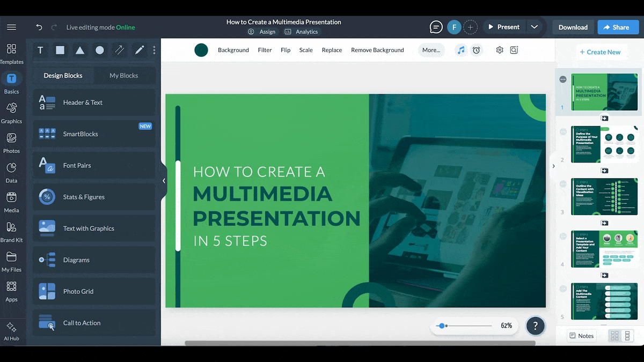Click the Present button

tap(504, 27)
